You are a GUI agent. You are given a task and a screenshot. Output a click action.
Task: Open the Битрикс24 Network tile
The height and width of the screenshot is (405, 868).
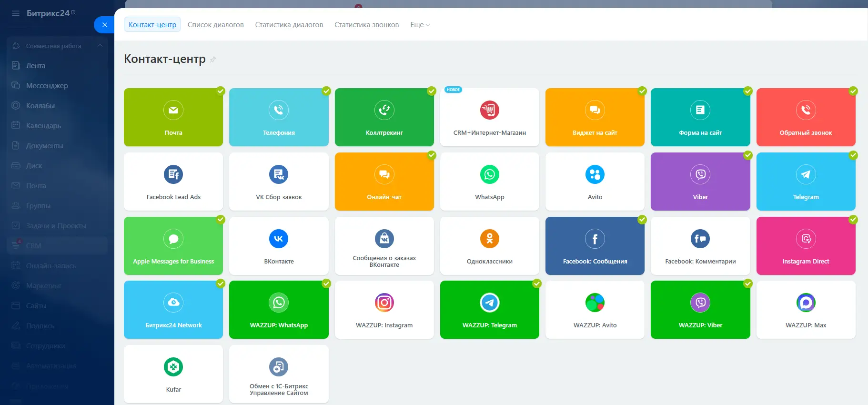173,310
